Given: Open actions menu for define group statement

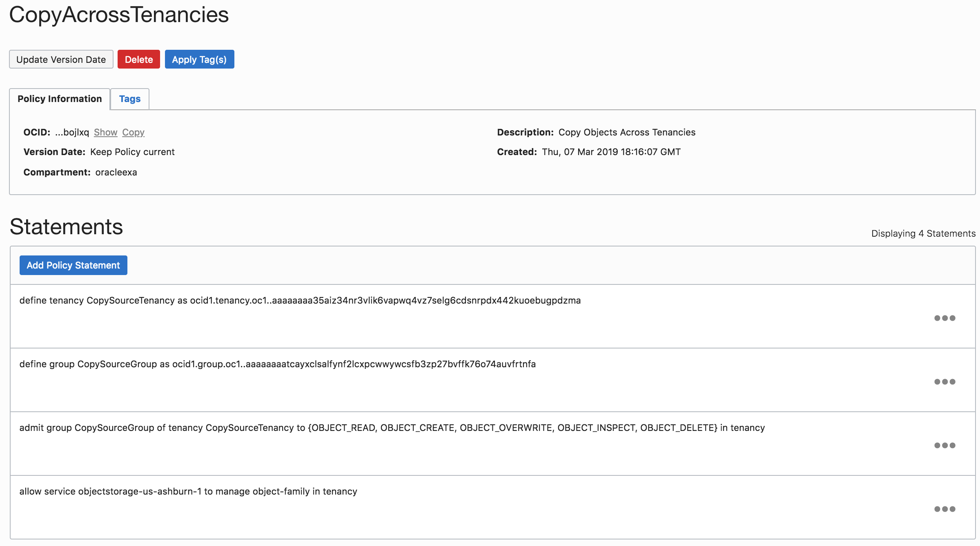Looking at the screenshot, I should tap(944, 382).
